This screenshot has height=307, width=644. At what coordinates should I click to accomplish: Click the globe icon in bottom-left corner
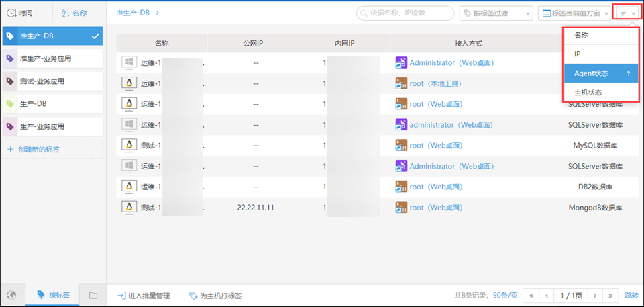11,295
